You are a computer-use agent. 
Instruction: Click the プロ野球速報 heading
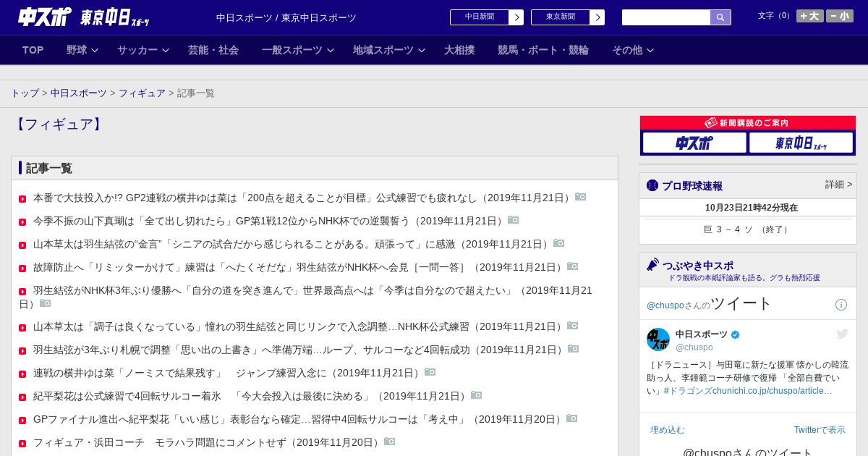click(692, 186)
